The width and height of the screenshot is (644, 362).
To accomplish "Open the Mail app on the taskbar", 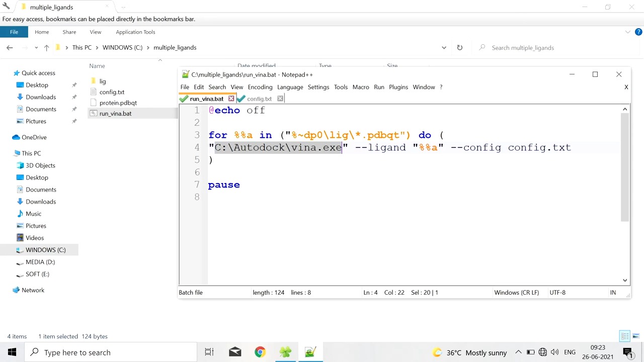I will tap(235, 352).
